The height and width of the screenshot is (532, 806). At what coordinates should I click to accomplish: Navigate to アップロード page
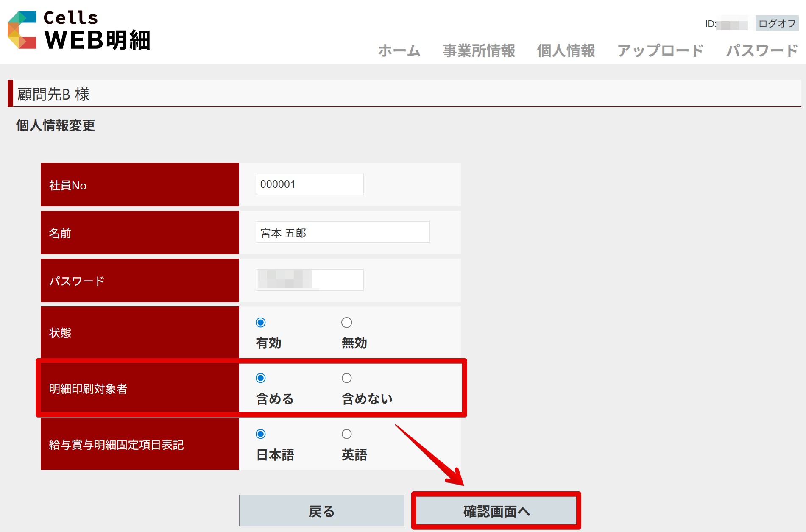pyautogui.click(x=660, y=50)
